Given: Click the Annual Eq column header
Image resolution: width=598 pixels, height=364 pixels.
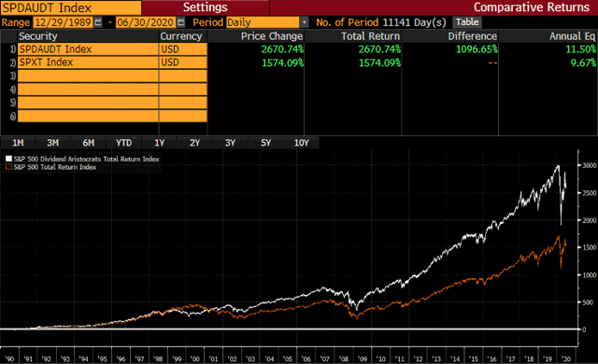Looking at the screenshot, I should [x=572, y=36].
